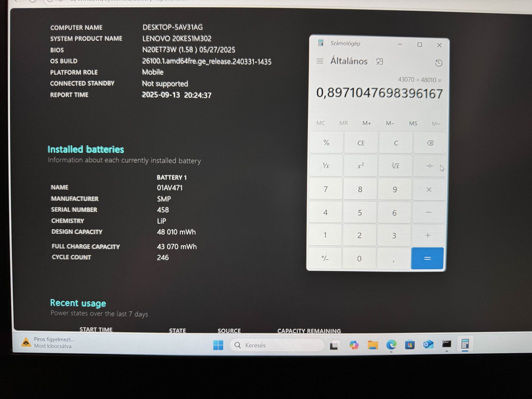Open the weather warning widget 'Piros figyelmezt...'
The image size is (532, 399).
pos(48,342)
